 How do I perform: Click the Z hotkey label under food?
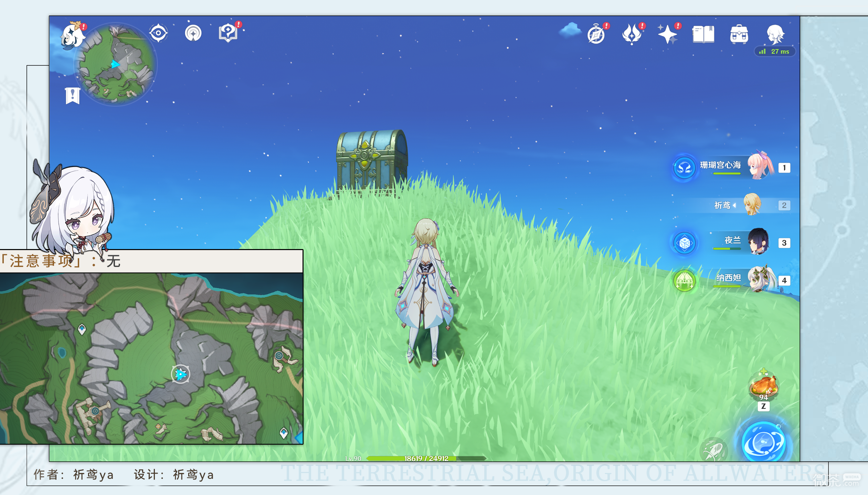(764, 406)
